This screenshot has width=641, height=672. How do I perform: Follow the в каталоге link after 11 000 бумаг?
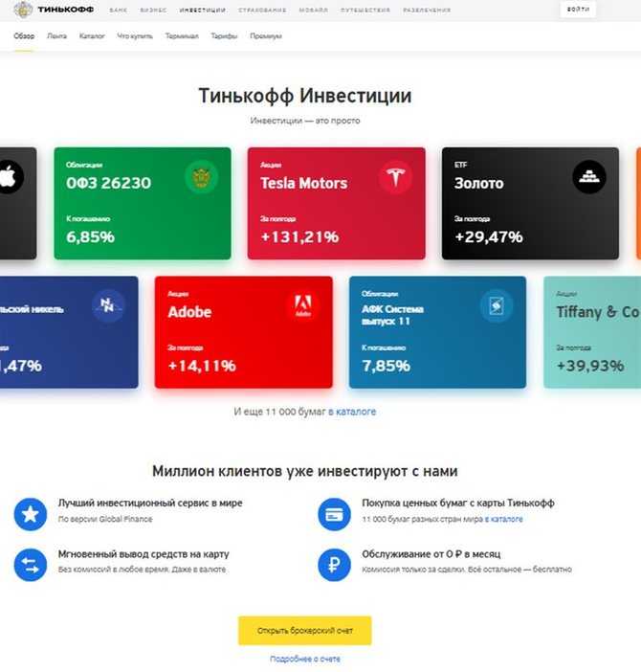coord(352,412)
